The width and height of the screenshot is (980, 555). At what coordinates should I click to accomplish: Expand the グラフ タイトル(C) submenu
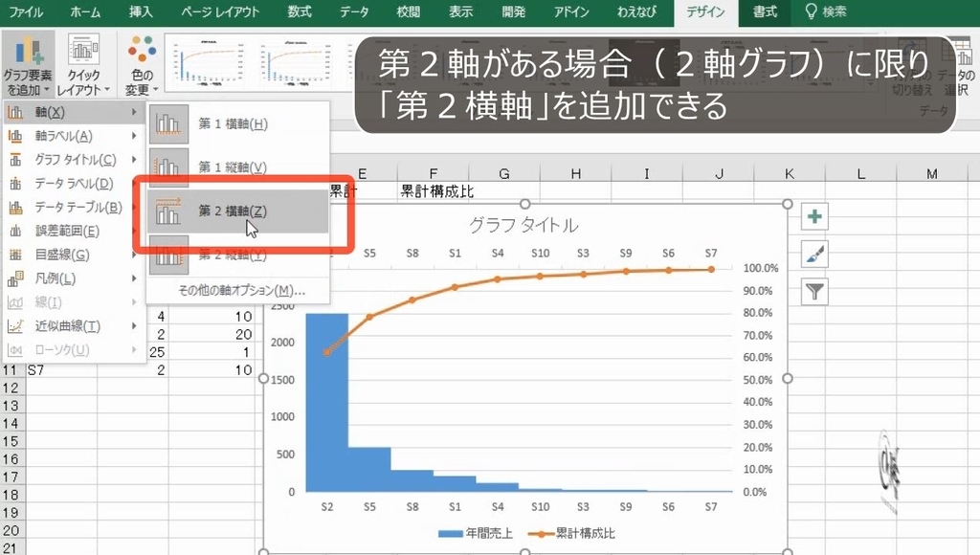[73, 160]
